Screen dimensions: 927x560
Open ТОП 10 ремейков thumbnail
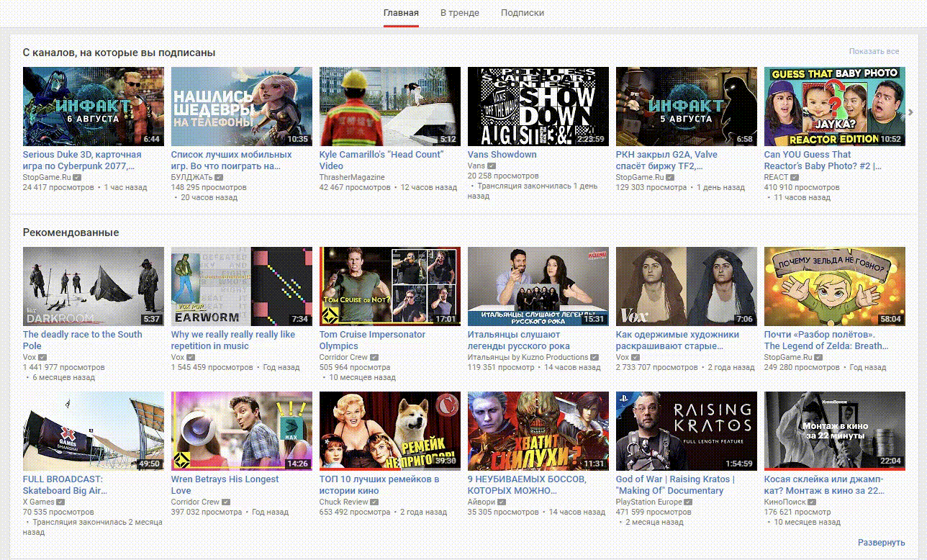pyautogui.click(x=390, y=431)
